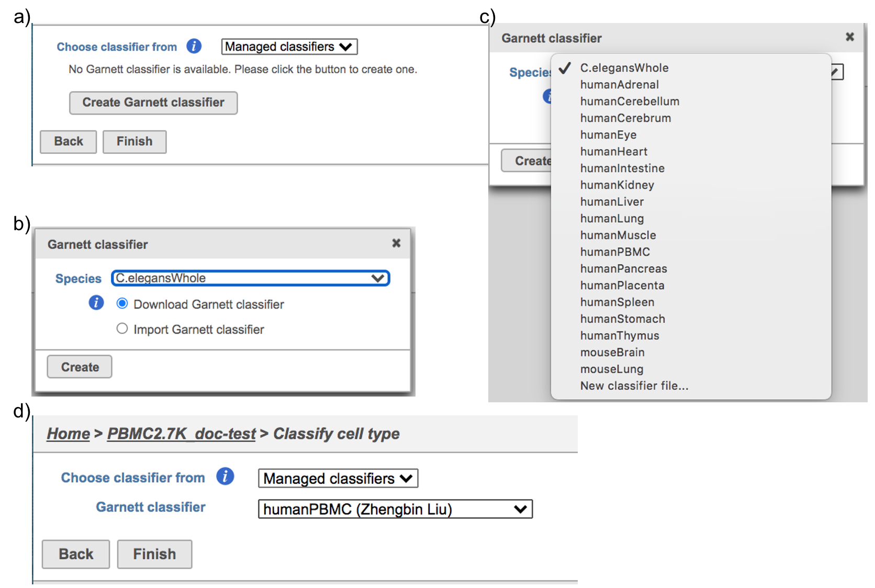Viewport: 875px width, 588px height.
Task: Pick humanAdrenal in the species list
Action: (x=619, y=85)
